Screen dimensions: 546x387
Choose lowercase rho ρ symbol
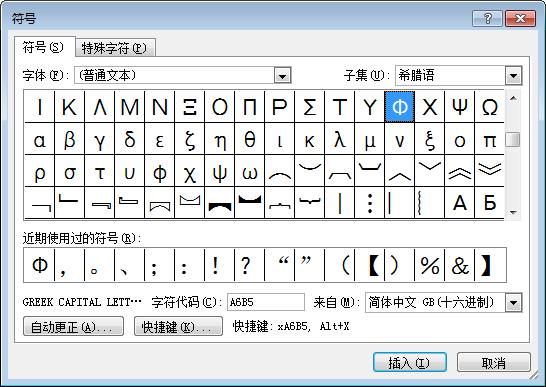pyautogui.click(x=40, y=171)
